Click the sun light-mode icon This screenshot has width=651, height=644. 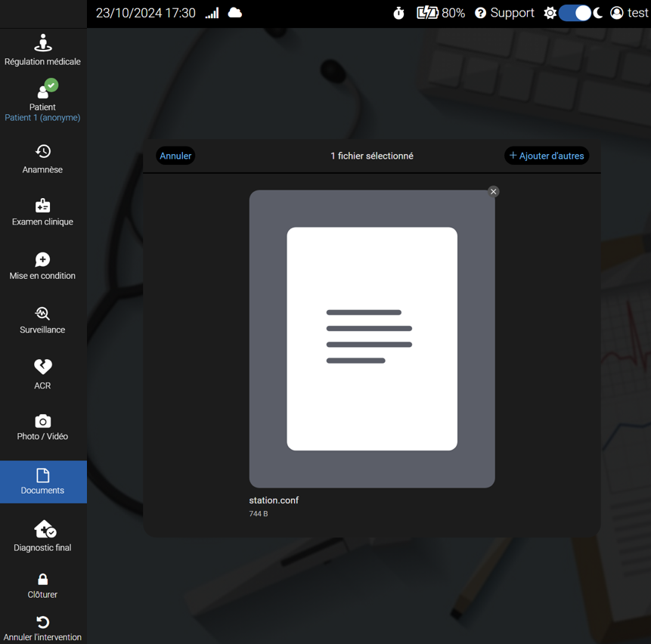point(550,13)
